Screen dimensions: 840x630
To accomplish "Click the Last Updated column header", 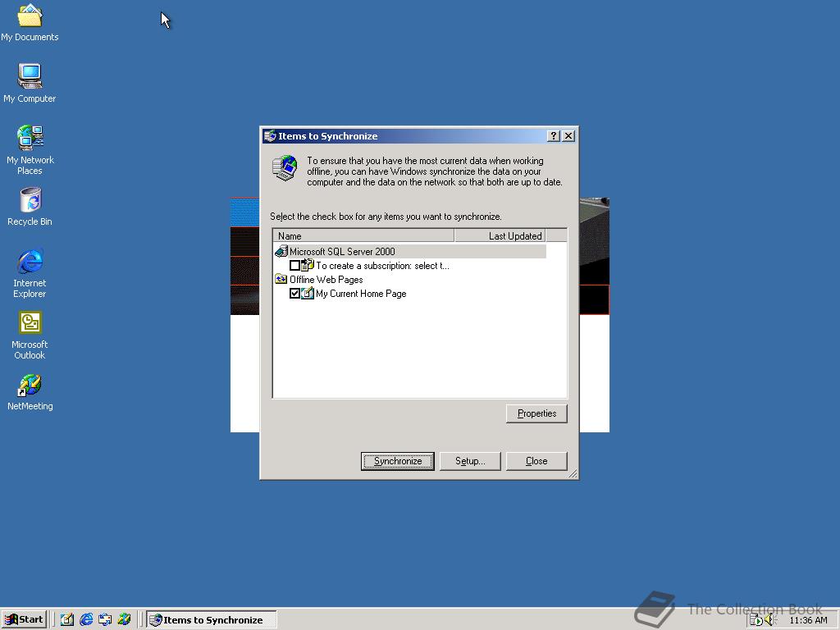I will click(500, 235).
